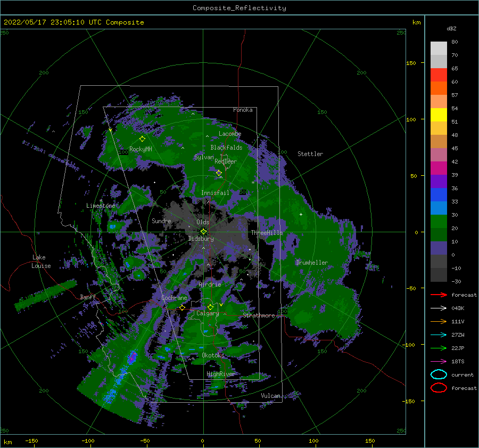479x448 pixels.
Task: Click the Drumheller label
Action: point(312,263)
